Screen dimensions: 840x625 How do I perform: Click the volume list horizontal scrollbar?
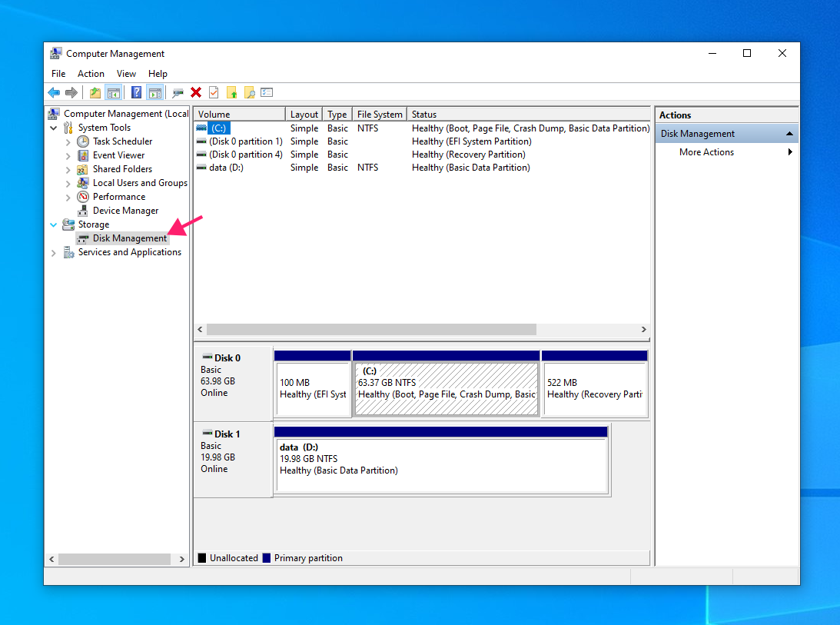[371, 329]
